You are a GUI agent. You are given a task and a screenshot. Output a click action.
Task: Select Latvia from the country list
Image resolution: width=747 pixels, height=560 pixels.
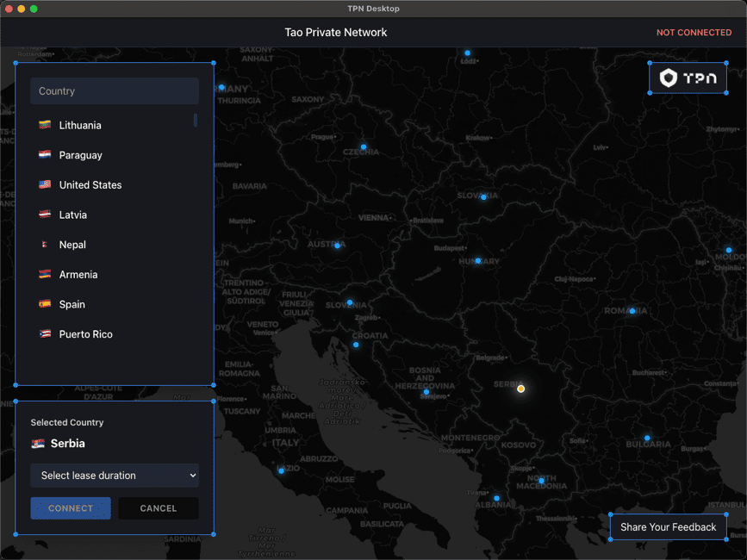coord(73,215)
